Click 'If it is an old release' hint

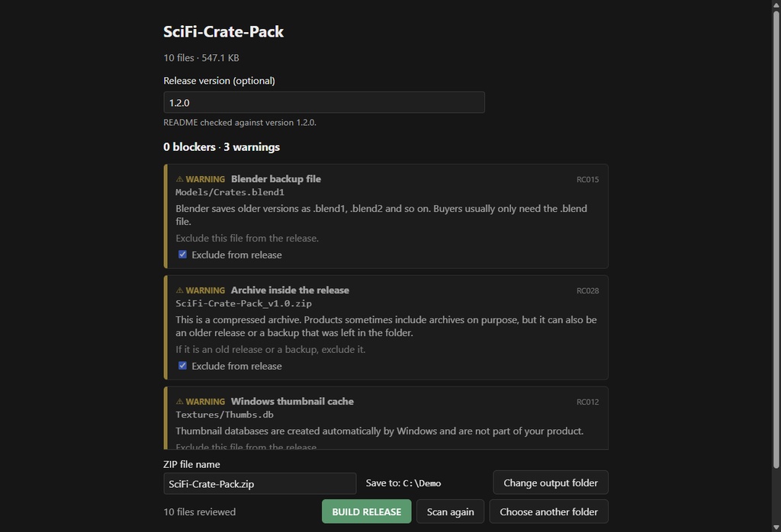pyautogui.click(x=271, y=349)
